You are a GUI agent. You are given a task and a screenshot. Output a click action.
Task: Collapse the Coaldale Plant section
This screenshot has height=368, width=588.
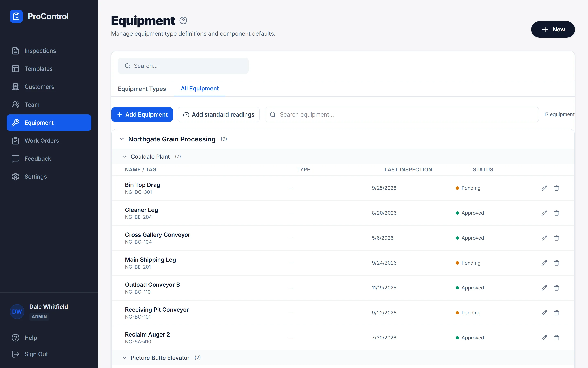125,157
